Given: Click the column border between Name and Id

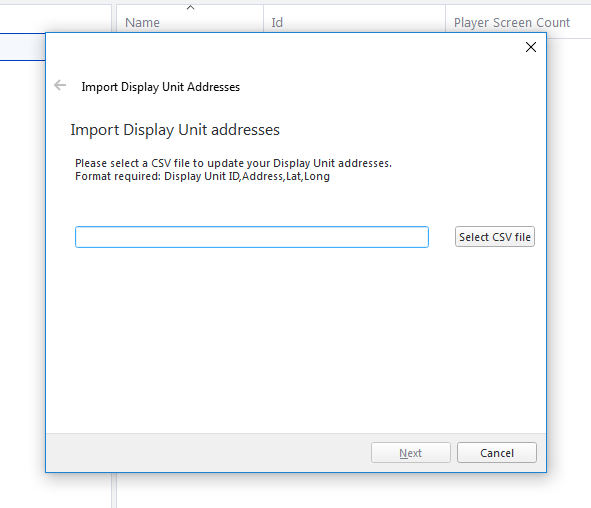Looking at the screenshot, I should (263, 19).
